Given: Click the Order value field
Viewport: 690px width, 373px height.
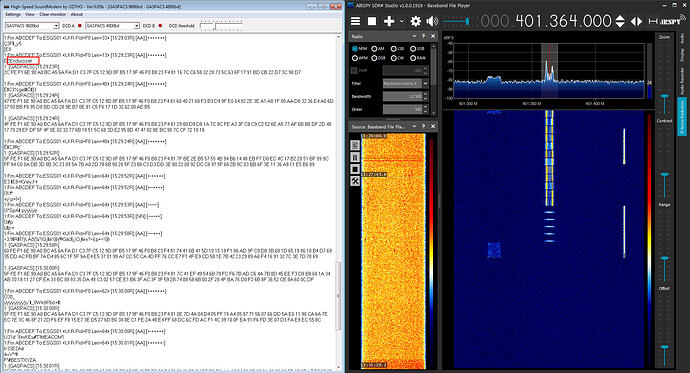Looking at the screenshot, I should pyautogui.click(x=402, y=109).
